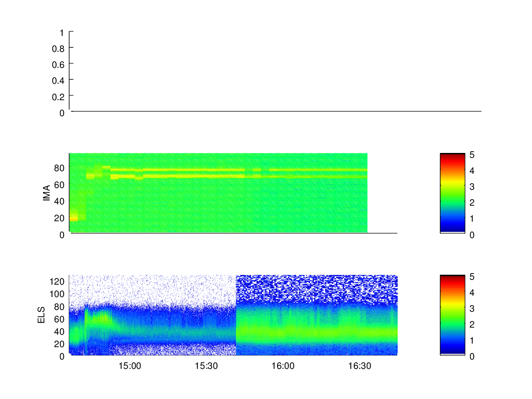Click the 60 tick on ELS axis
Image resolution: width=532 pixels, height=399 pixels.
click(60, 318)
